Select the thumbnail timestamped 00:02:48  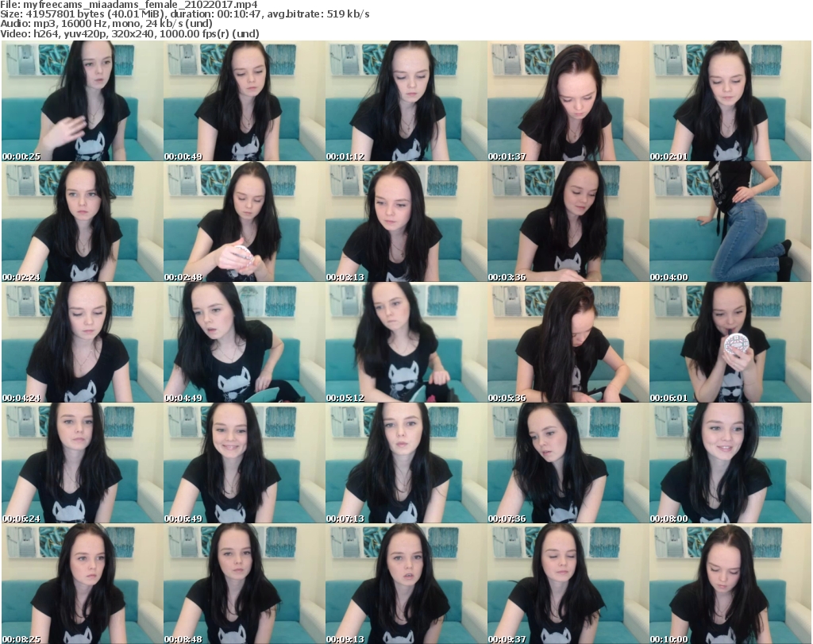pos(245,222)
